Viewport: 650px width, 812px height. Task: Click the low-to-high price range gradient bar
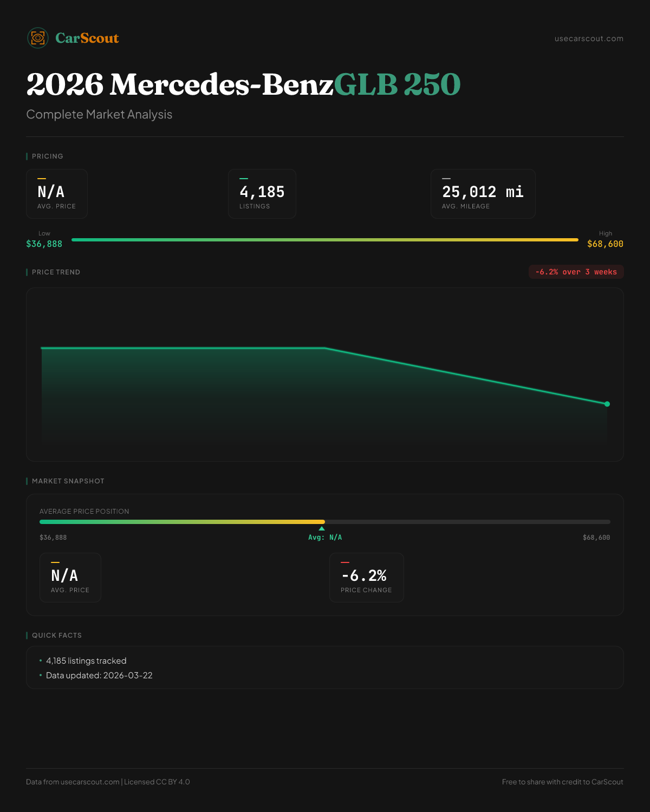[325, 240]
